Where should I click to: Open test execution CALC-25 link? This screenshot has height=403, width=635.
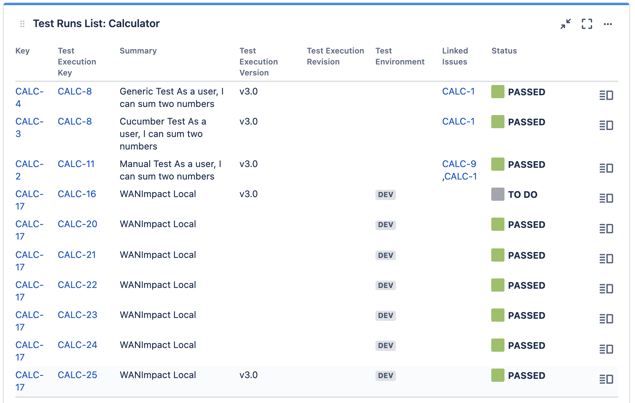point(77,375)
